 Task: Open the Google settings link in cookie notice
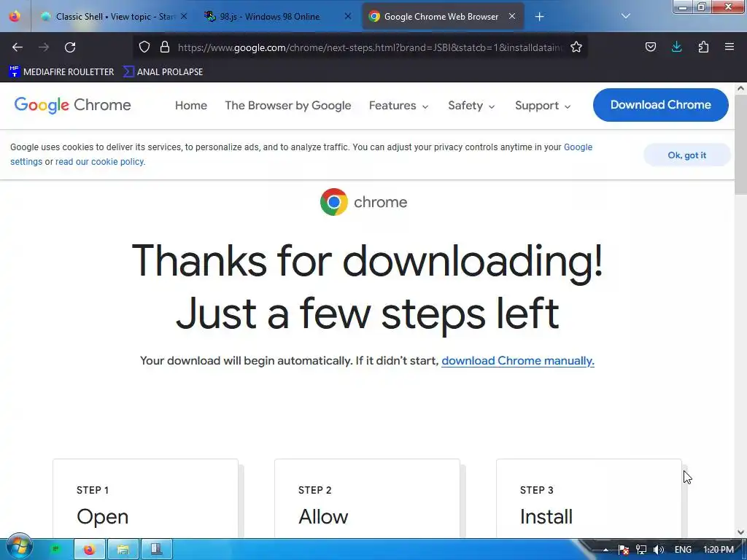coord(578,147)
